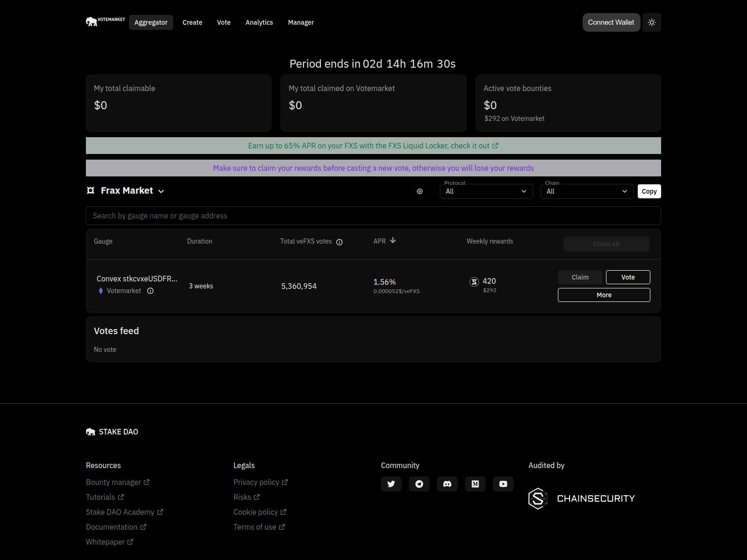Click the 5,360,954 votes value
747x560 pixels.
pyautogui.click(x=299, y=286)
